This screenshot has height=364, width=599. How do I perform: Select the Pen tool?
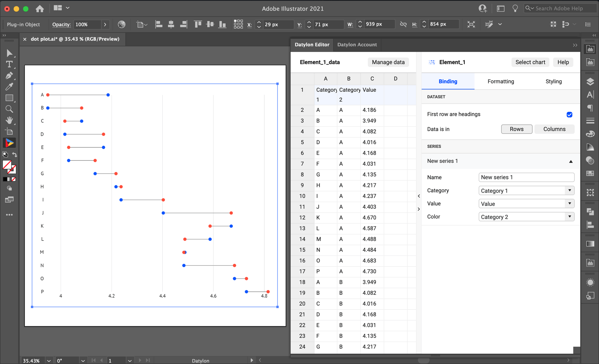pos(9,76)
